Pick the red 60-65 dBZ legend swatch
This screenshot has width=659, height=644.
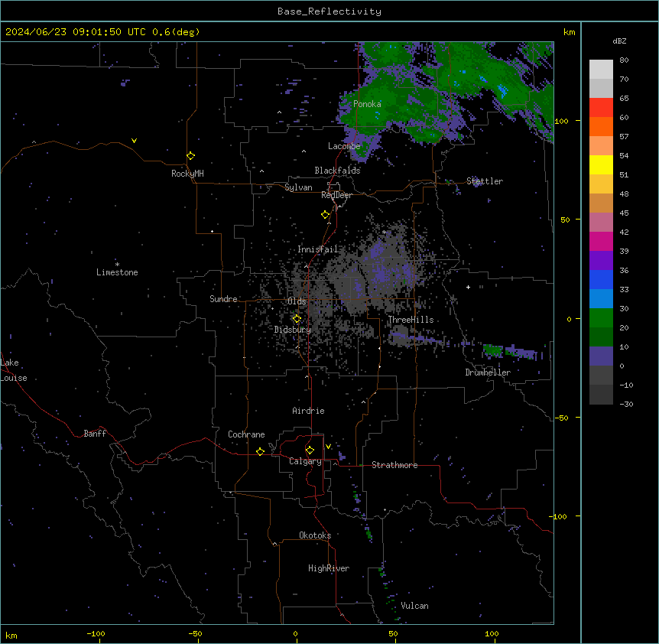tap(601, 108)
